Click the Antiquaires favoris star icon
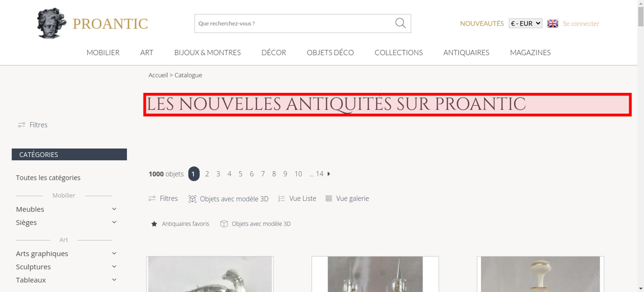This screenshot has height=292, width=644. [154, 224]
